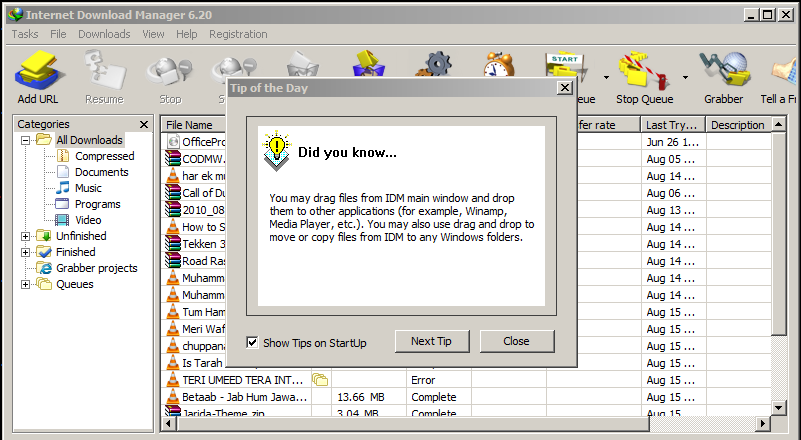801x440 pixels.
Task: Click the Jun 26 last try date
Action: point(672,142)
